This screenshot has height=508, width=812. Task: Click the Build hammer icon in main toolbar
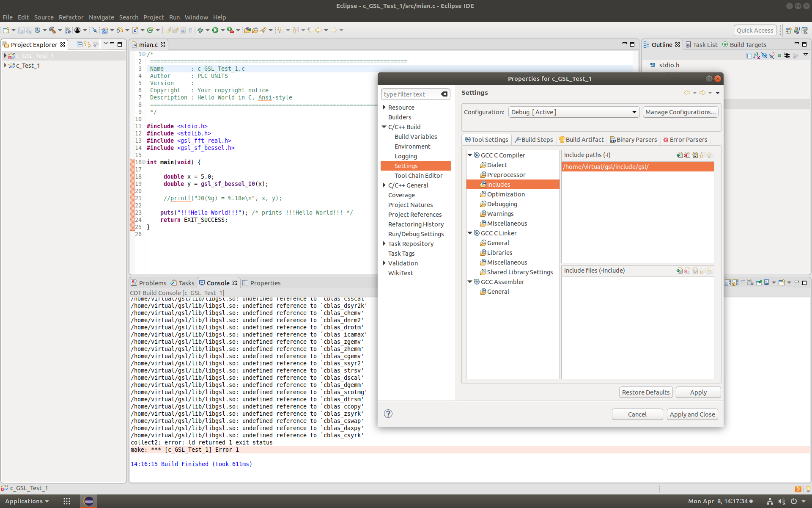click(x=52, y=30)
